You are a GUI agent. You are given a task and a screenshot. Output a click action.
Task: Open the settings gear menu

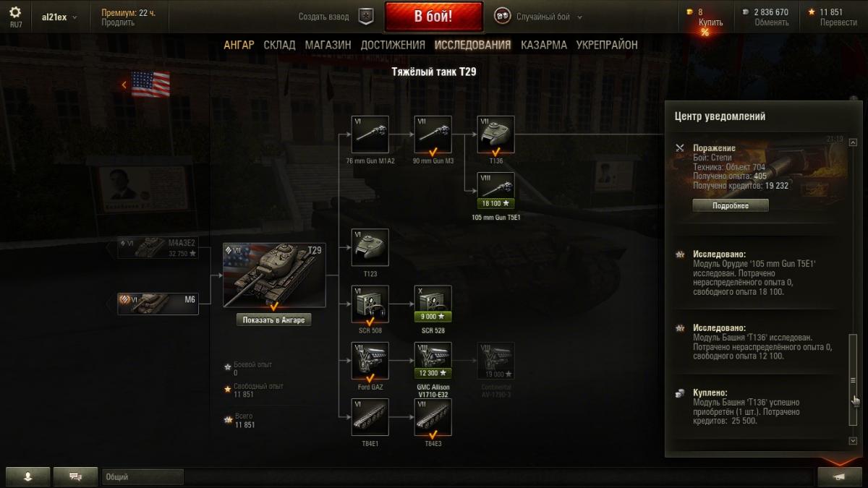pos(15,12)
